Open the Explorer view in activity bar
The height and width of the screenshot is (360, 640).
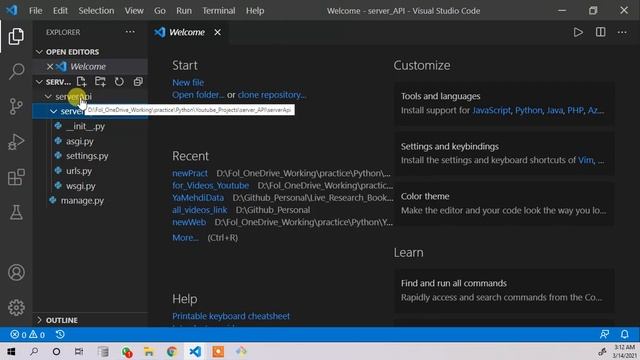[x=16, y=36]
